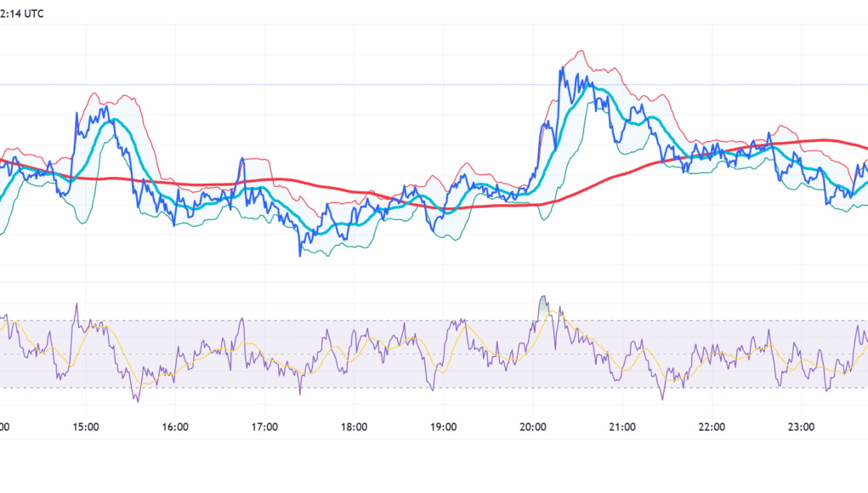Click the upper Bollinger band peak near 15:00
The height and width of the screenshot is (493, 868).
pyautogui.click(x=95, y=94)
